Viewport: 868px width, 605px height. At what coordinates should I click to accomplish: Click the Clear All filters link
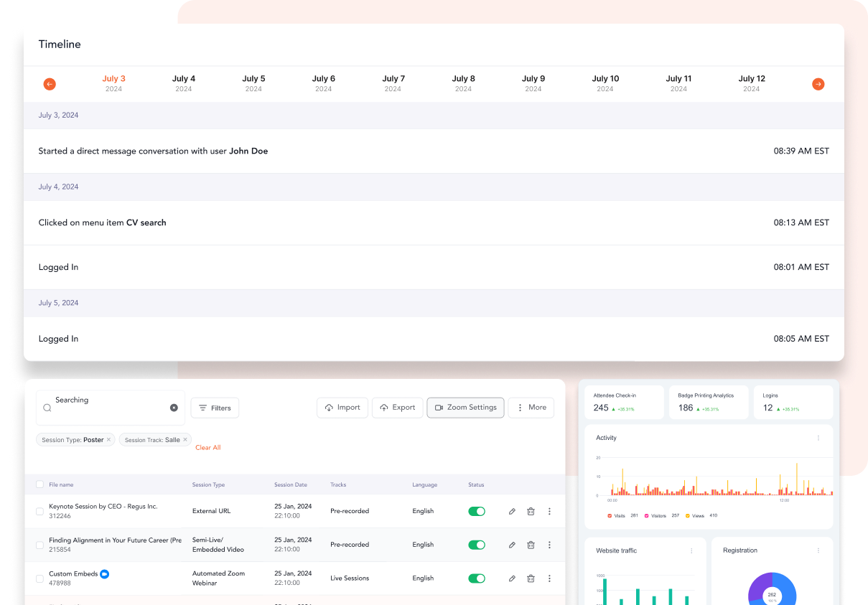(x=207, y=448)
